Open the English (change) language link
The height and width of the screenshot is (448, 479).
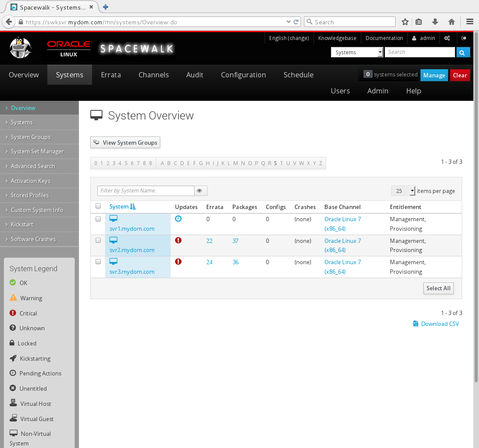289,38
